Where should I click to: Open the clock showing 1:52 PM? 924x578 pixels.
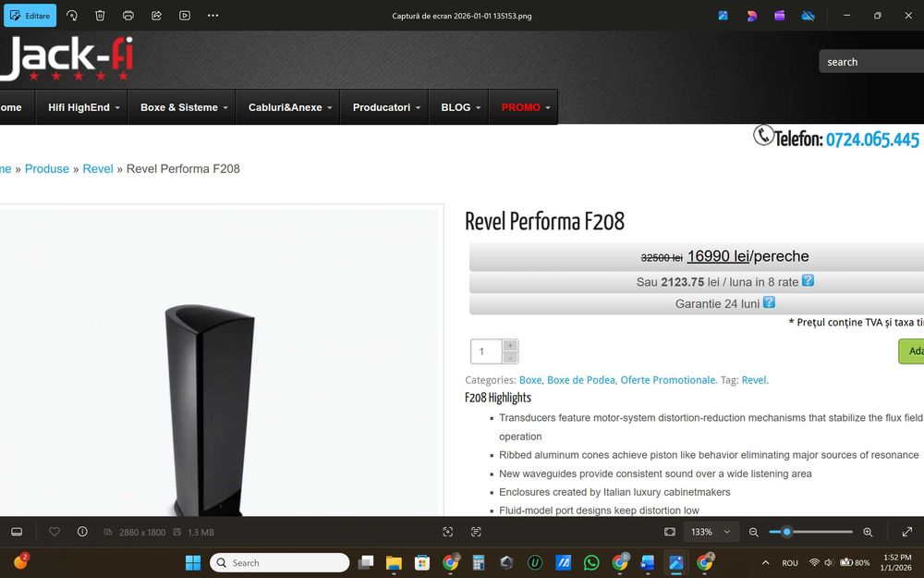(x=897, y=562)
